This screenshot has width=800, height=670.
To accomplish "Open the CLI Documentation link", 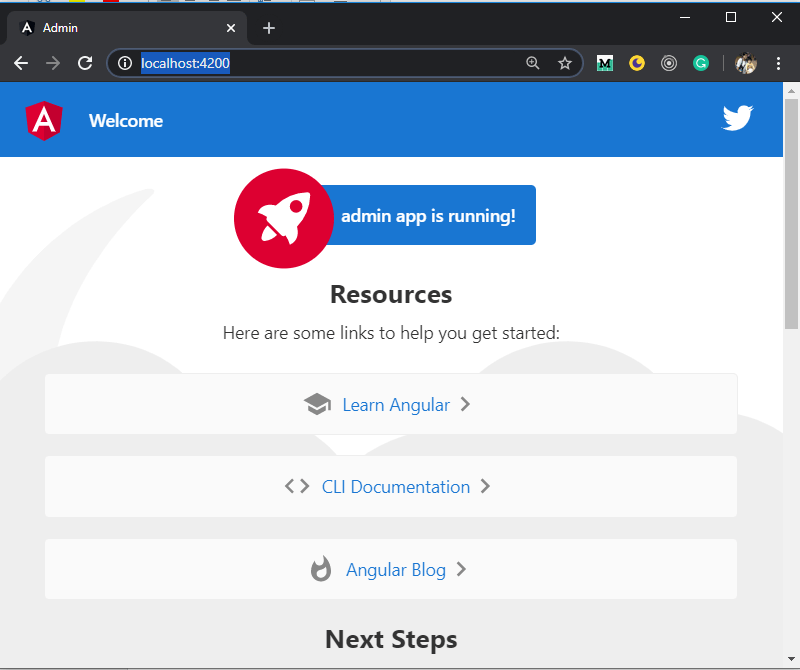I will point(395,487).
